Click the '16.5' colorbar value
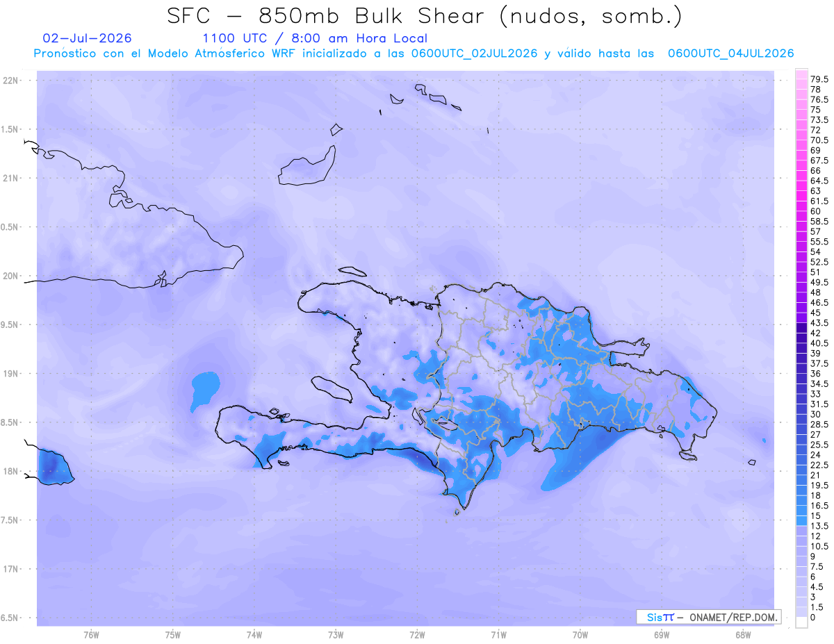 [820, 506]
